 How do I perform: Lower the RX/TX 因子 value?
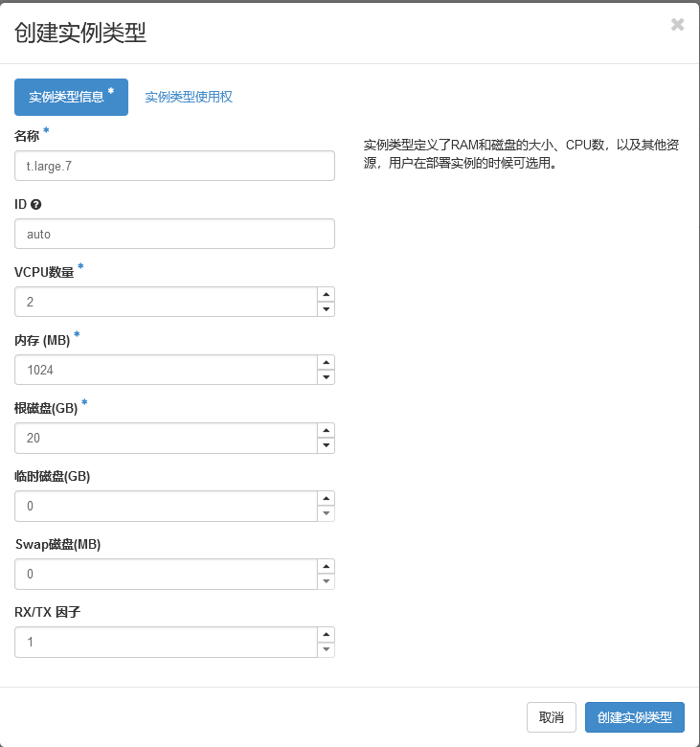pos(327,650)
